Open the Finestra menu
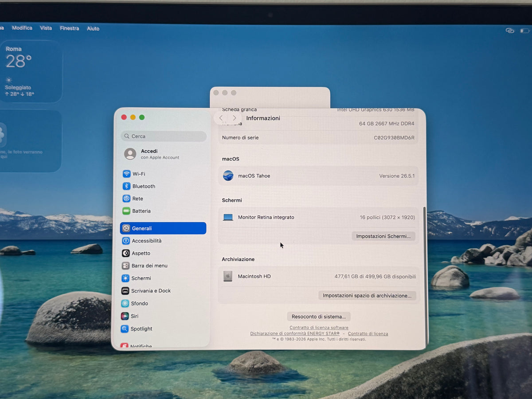This screenshot has height=399, width=532. point(70,28)
